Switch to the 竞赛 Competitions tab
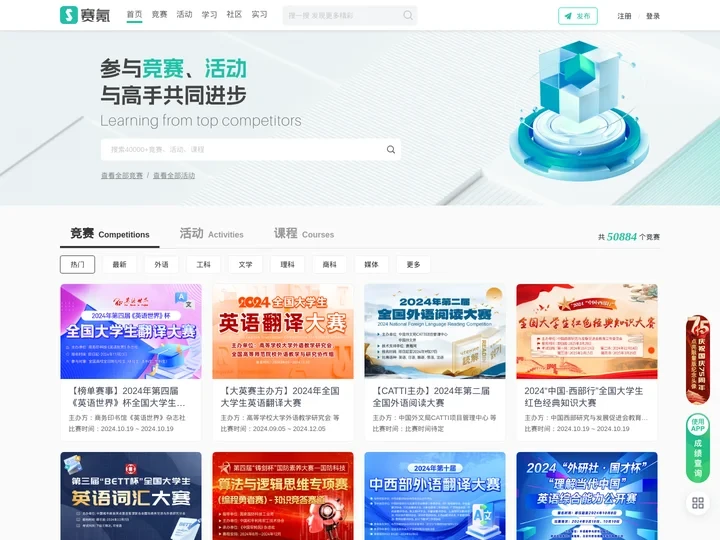 [110, 234]
